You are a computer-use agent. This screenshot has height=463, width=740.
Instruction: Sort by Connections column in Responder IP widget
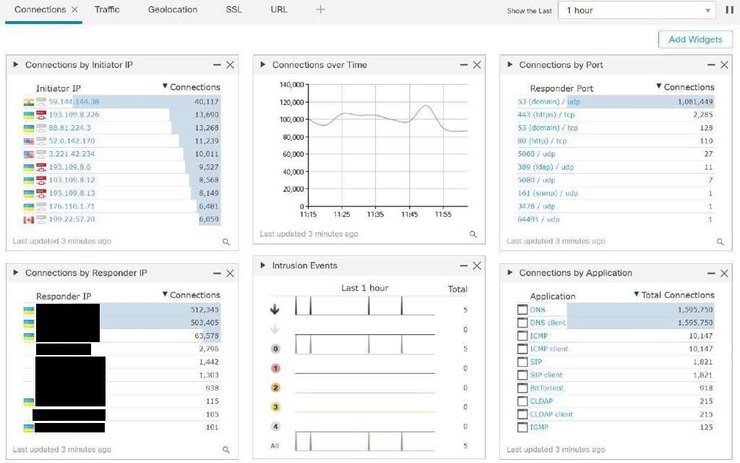pyautogui.click(x=191, y=295)
